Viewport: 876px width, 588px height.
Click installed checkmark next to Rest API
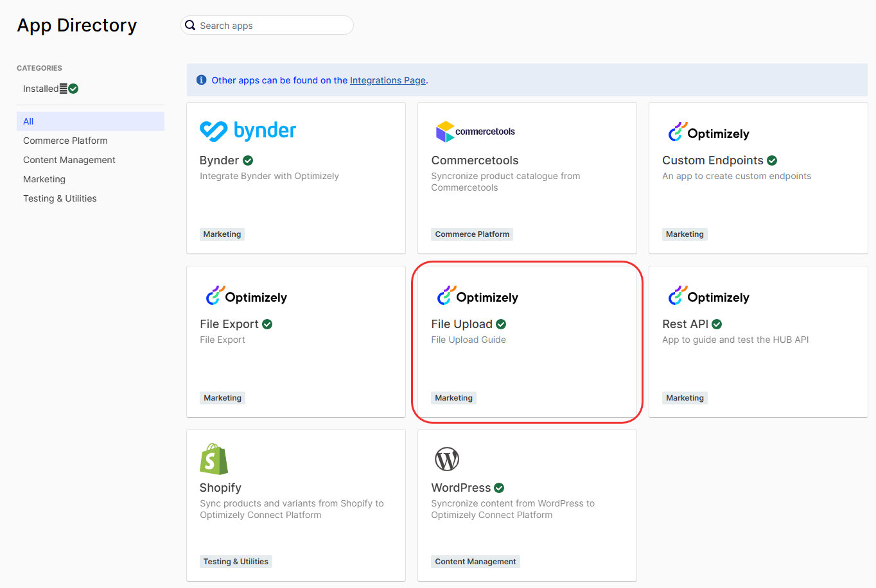point(717,324)
